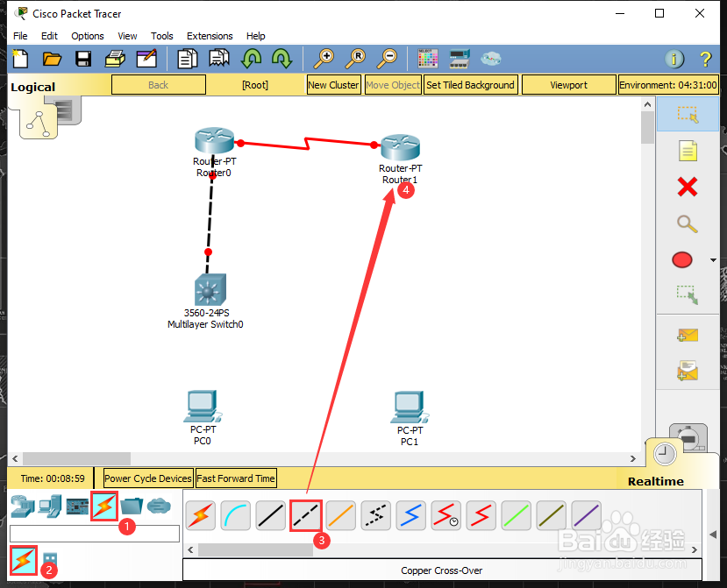Save the project with the floppy icon
The image size is (727, 588).
(x=83, y=59)
